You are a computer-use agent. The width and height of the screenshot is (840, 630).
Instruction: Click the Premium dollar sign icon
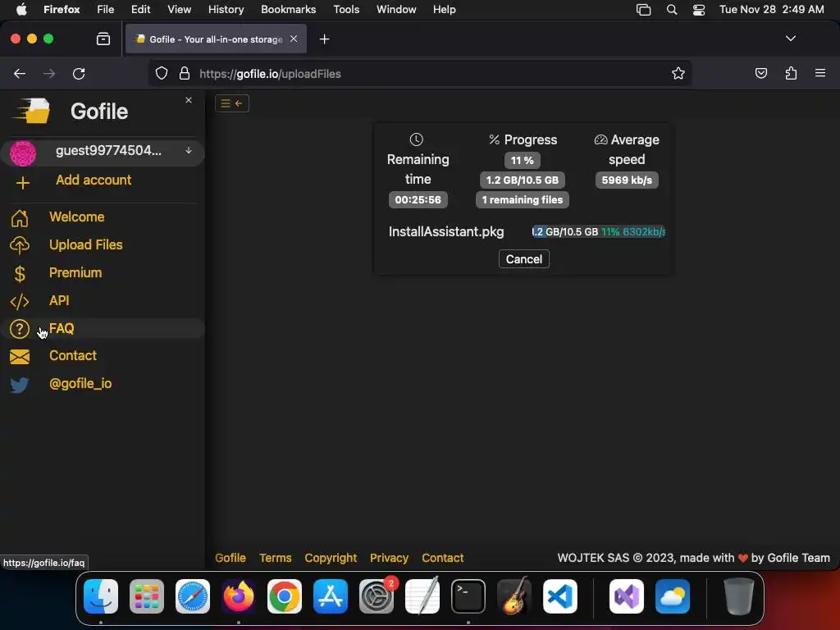(20, 274)
